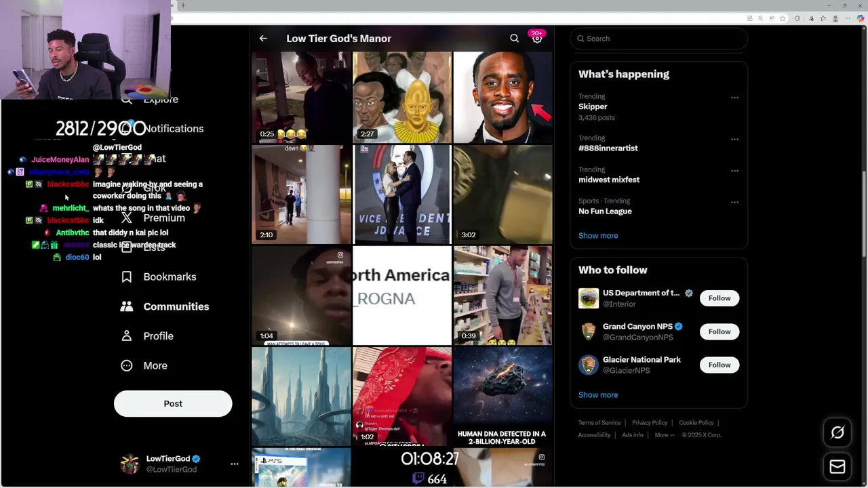Open the Human DNA detected asteroid image

click(x=502, y=396)
